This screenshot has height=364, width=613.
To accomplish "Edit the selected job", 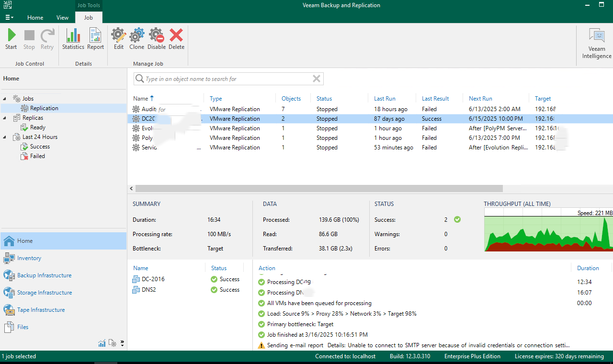I will pos(119,39).
